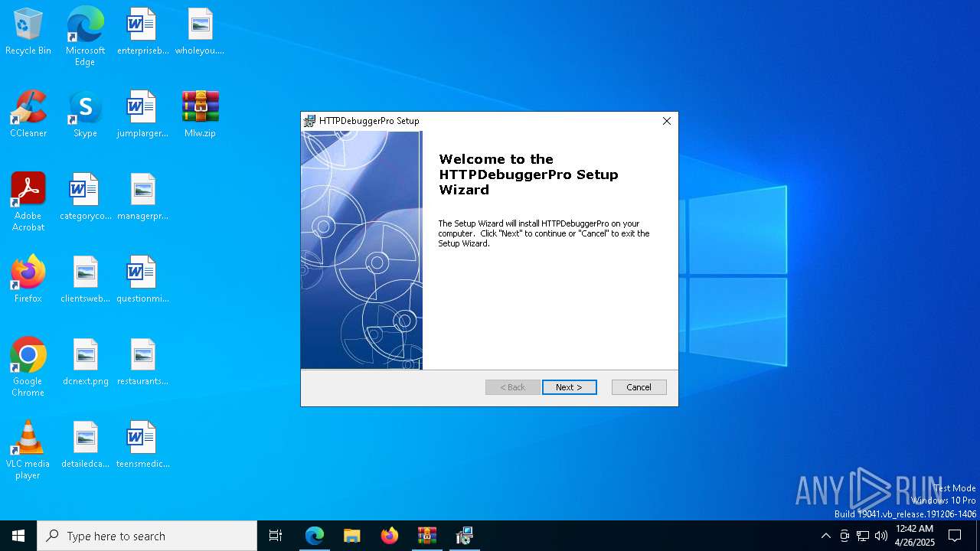Select the Skype desktop shortcut
Screen dimensions: 980x551
[85, 115]
